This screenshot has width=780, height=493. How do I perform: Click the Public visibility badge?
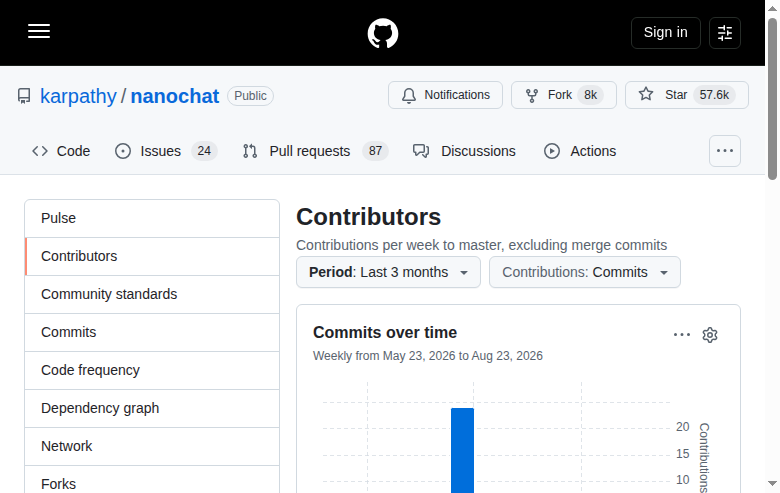pyautogui.click(x=250, y=96)
